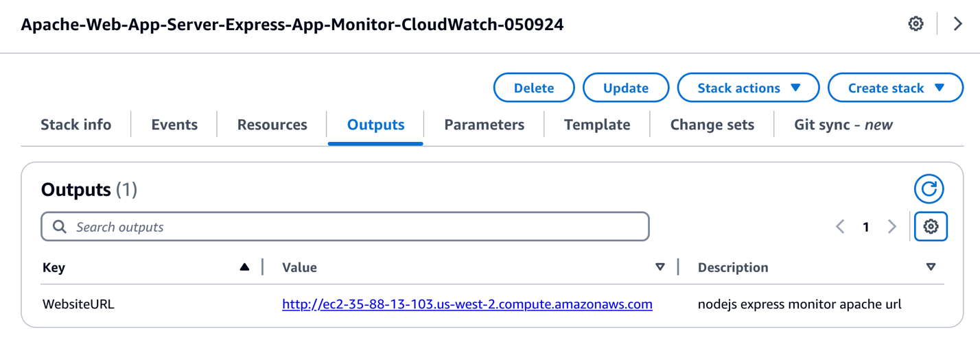The image size is (980, 342).
Task: Go to previous outputs page arrow
Action: (840, 227)
